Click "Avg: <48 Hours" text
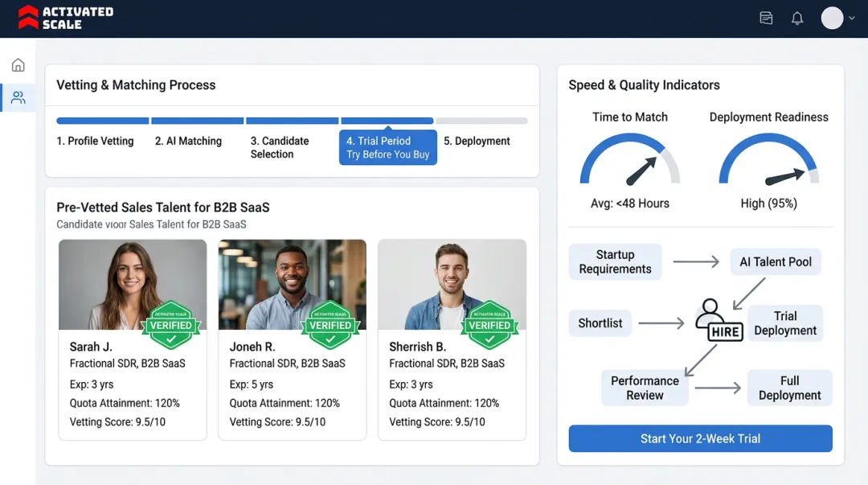 coord(630,203)
